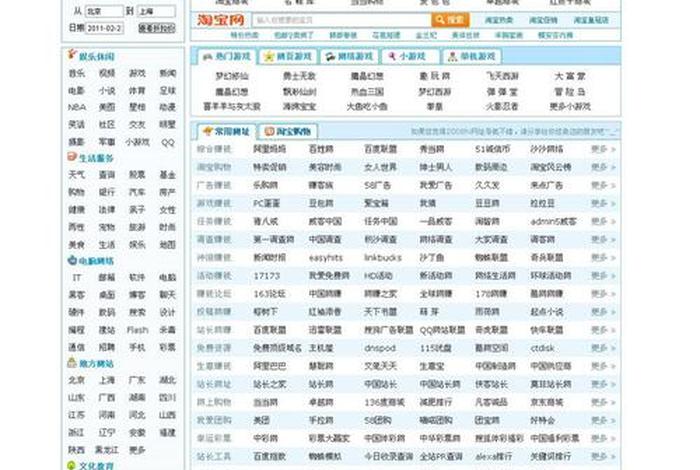
Task: Expand 更多 in the easyhits row
Action: click(x=603, y=258)
